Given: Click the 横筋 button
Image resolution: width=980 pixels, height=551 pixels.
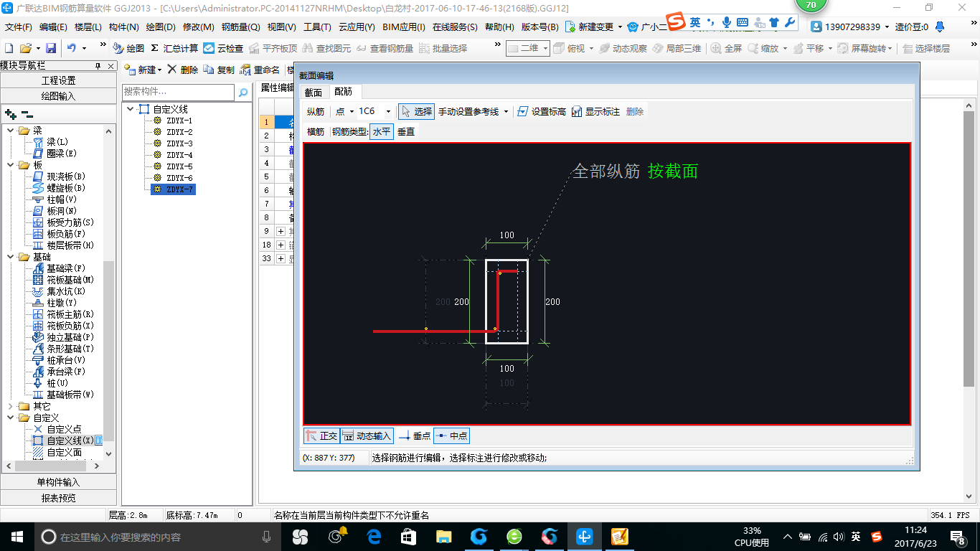Looking at the screenshot, I should click(x=316, y=131).
